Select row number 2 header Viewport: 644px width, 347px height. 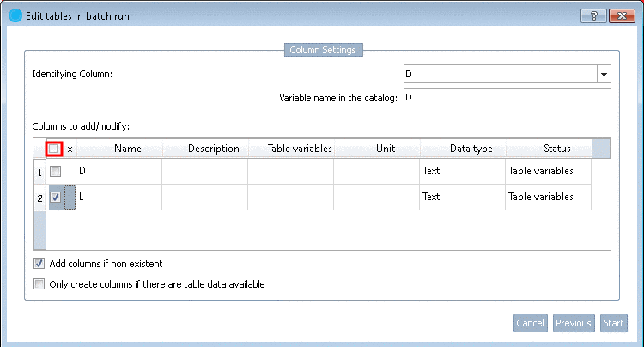point(39,198)
